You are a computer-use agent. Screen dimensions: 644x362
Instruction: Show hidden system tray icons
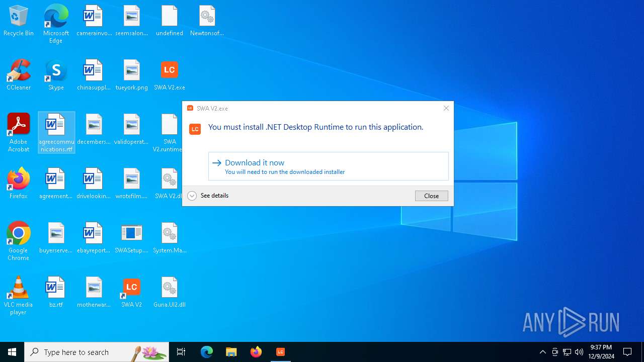coord(542,352)
